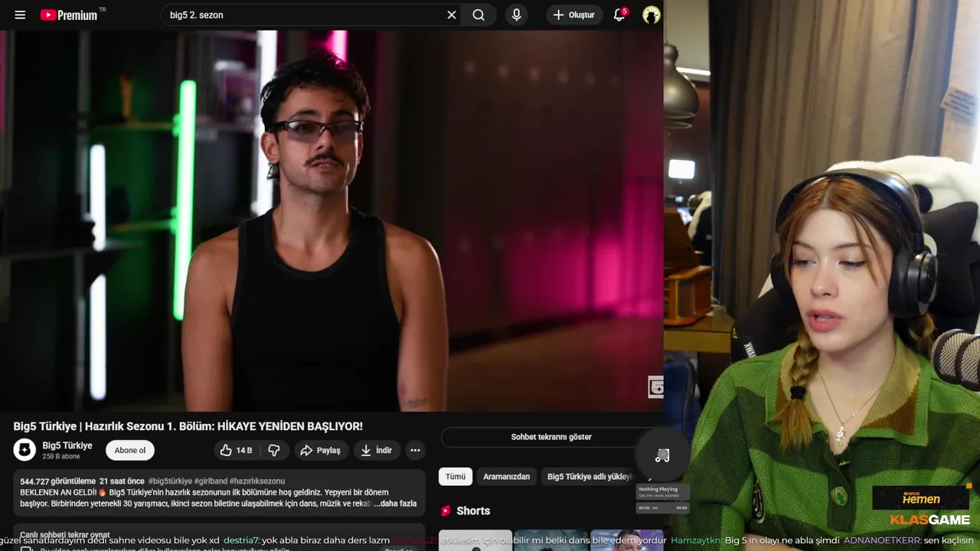Screen dimensions: 980x551
Task: Click the Nothing Playing music card
Action: (663, 492)
